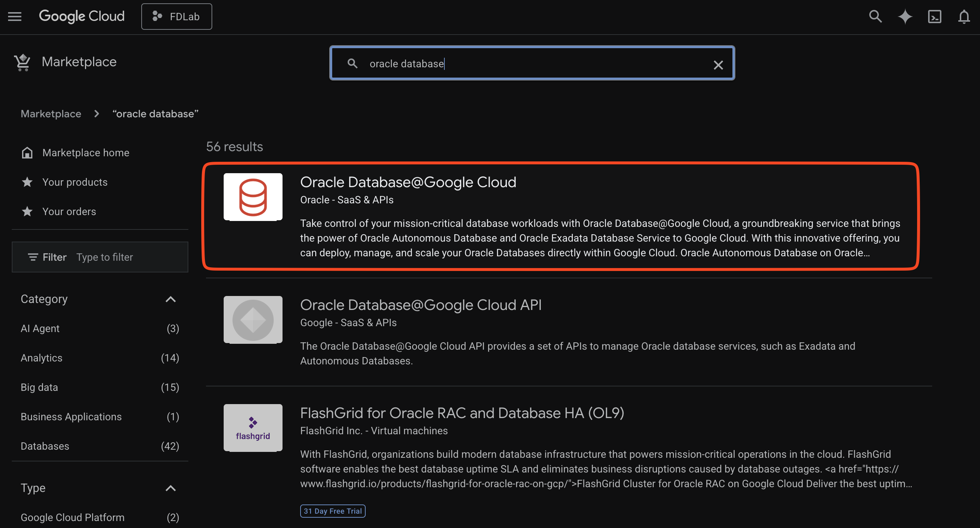Image resolution: width=980 pixels, height=528 pixels.
Task: Click the "oracle database" breadcrumb text
Action: click(x=155, y=114)
